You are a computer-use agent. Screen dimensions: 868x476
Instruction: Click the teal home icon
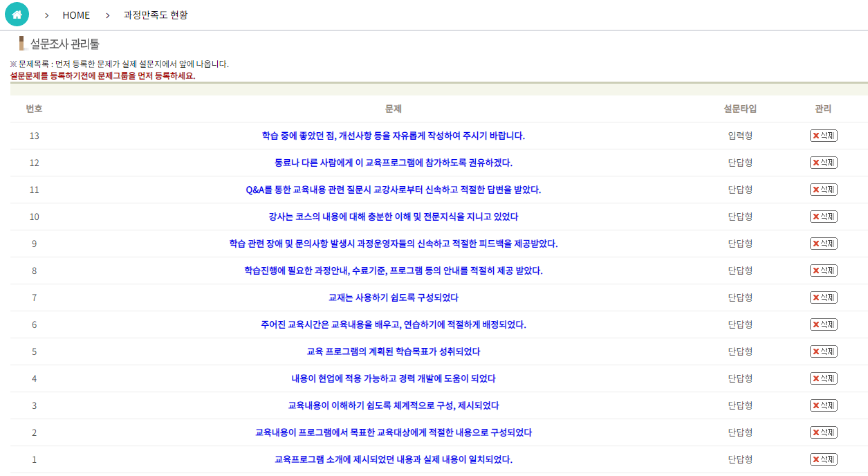pos(17,15)
